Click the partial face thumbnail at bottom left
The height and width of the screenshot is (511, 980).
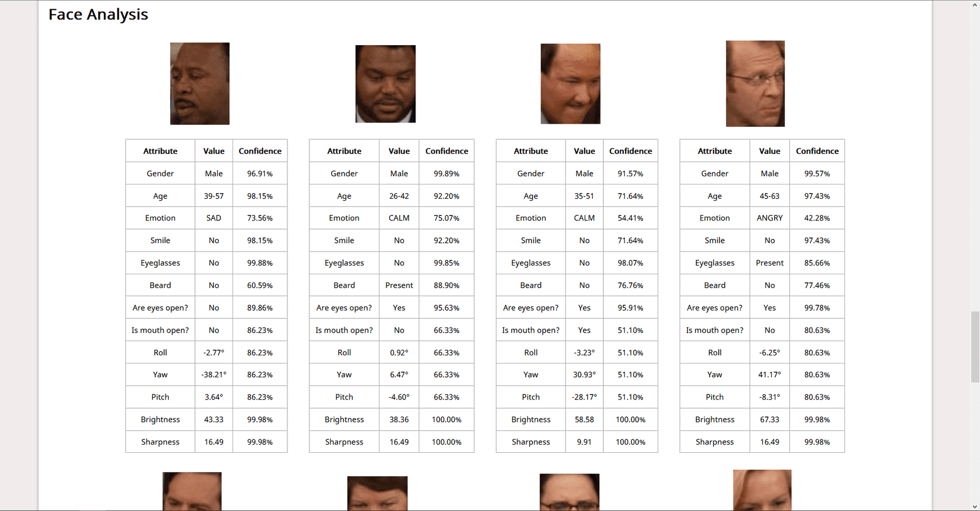click(x=192, y=491)
